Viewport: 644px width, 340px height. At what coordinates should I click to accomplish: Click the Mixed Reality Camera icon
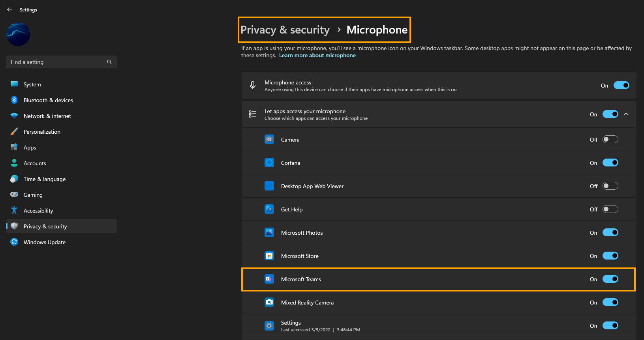point(269,302)
